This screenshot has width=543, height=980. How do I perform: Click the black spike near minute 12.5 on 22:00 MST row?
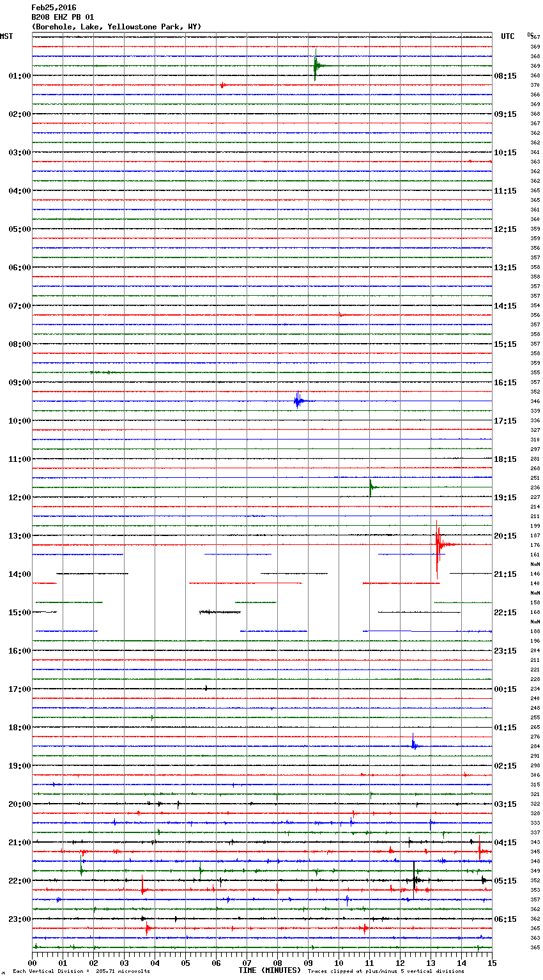click(x=415, y=880)
